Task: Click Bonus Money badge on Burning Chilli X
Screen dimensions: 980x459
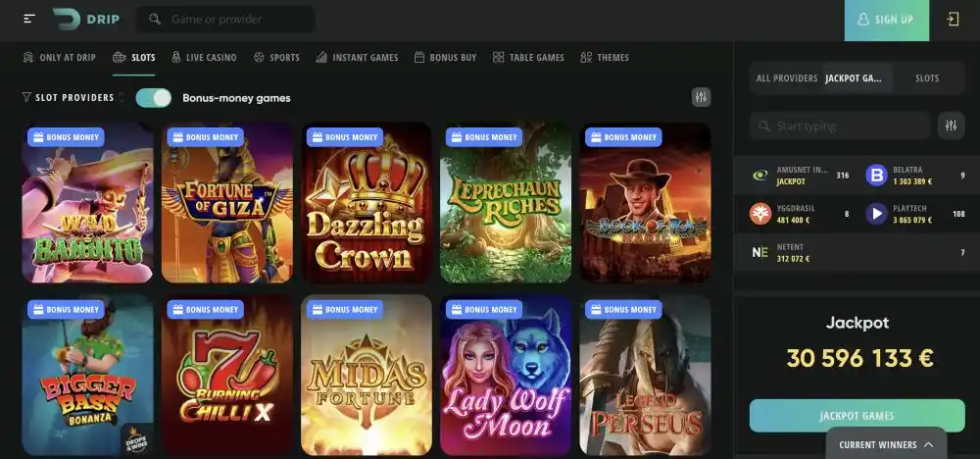Action: click(x=206, y=310)
